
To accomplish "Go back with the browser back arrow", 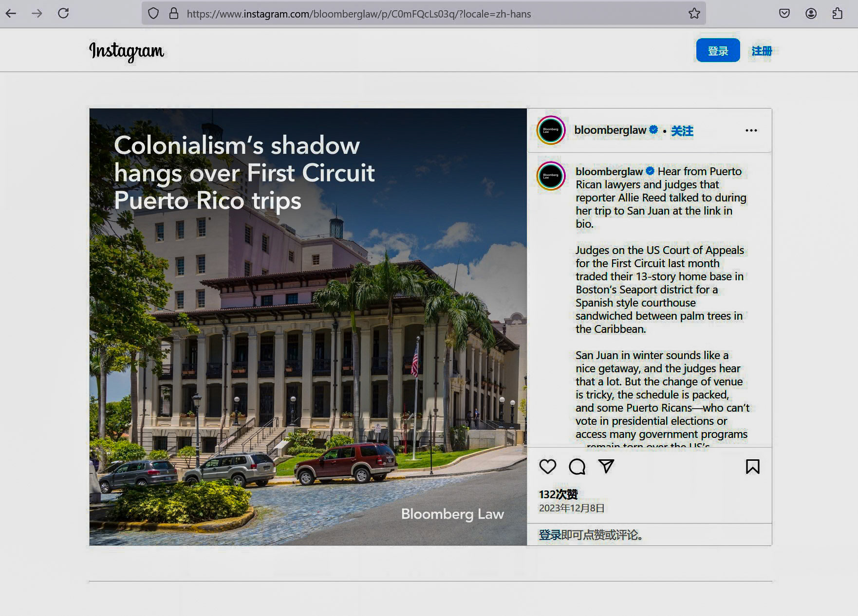I will (x=11, y=14).
